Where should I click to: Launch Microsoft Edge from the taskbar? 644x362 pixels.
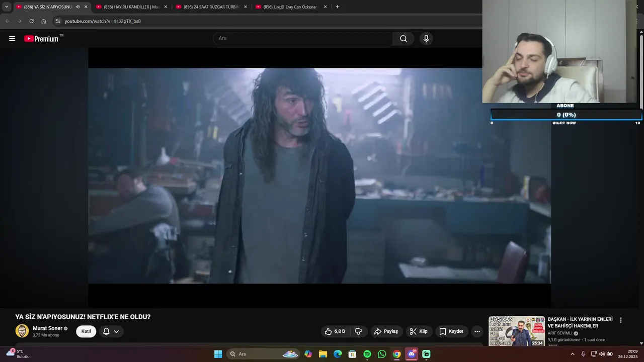pyautogui.click(x=338, y=354)
